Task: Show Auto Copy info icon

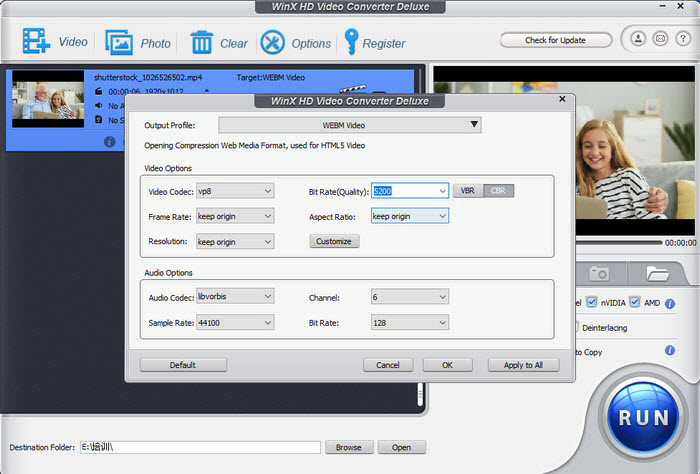Action: pyautogui.click(x=670, y=350)
